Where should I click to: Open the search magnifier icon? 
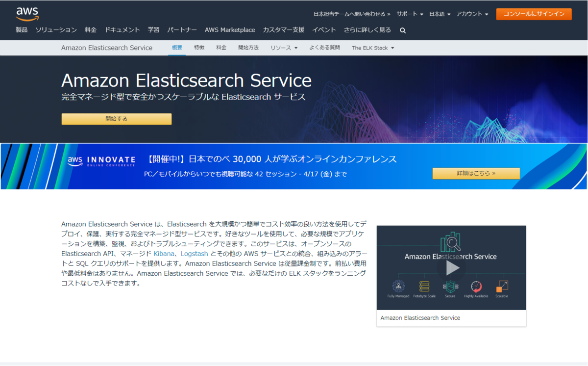tap(403, 30)
